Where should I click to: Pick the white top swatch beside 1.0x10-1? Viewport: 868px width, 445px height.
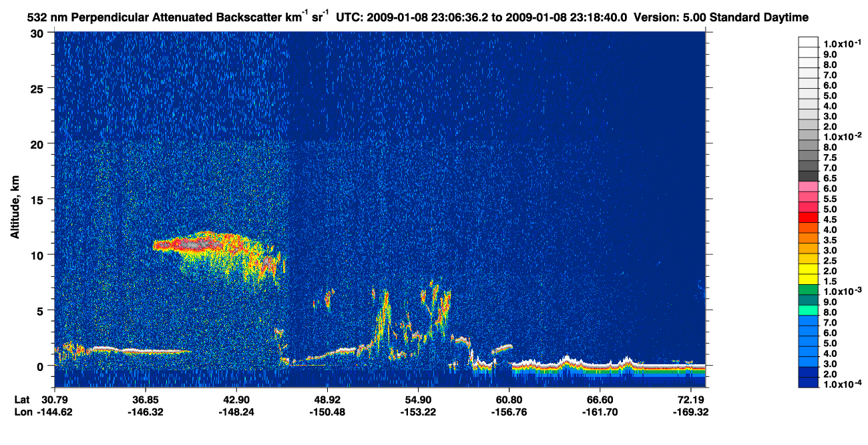[808, 42]
